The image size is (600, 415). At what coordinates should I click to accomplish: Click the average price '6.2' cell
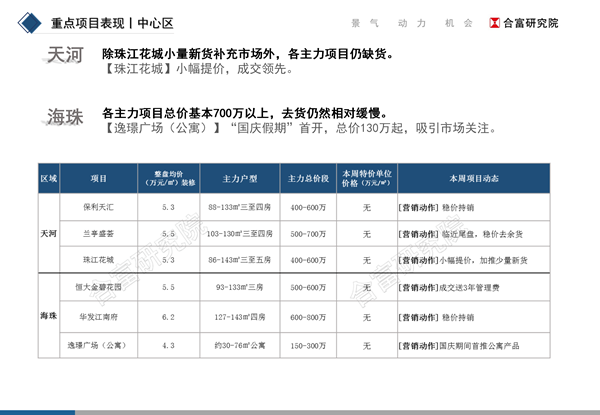coord(169,317)
